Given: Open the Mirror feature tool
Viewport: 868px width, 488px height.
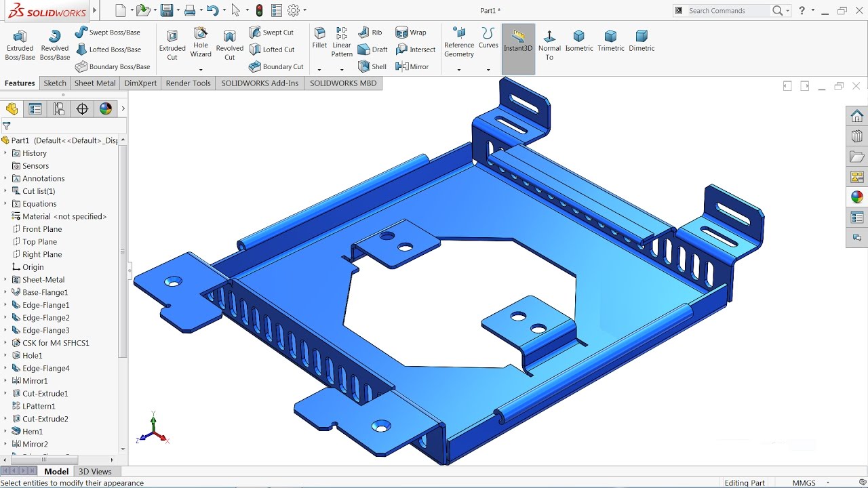Looking at the screenshot, I should point(414,66).
